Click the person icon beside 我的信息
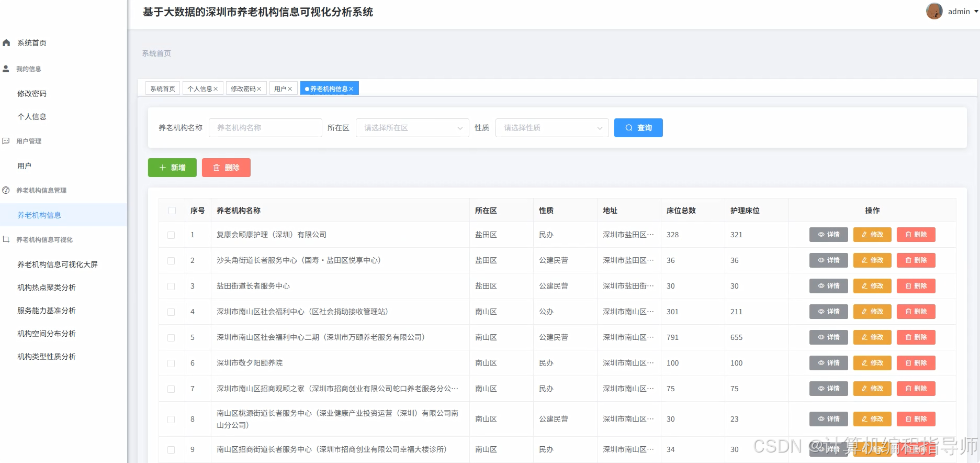 coord(6,69)
